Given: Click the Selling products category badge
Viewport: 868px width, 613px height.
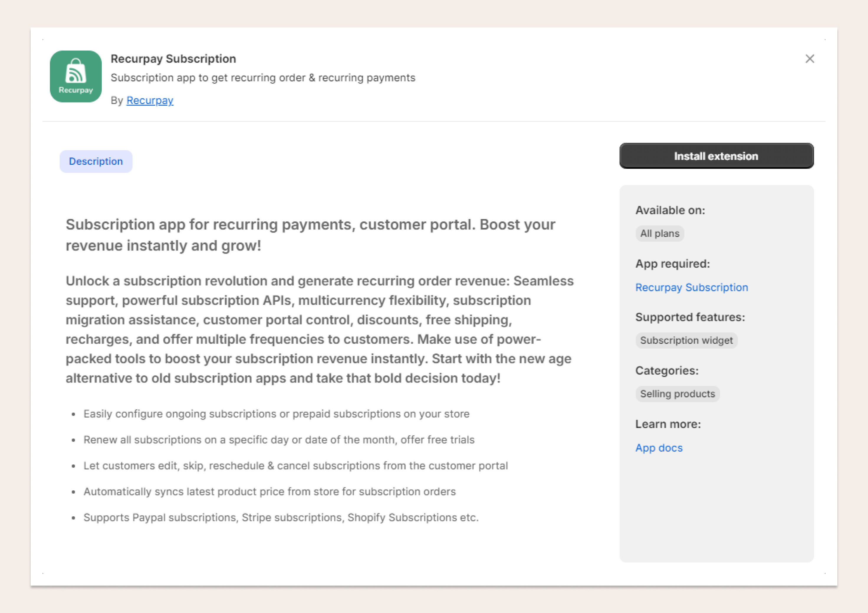Looking at the screenshot, I should [678, 394].
